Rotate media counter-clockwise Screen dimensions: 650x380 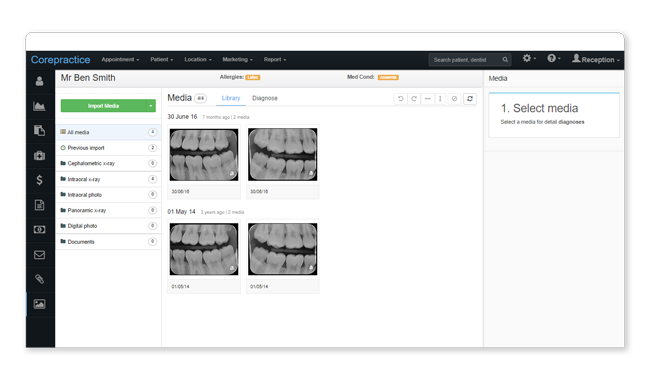coord(400,99)
